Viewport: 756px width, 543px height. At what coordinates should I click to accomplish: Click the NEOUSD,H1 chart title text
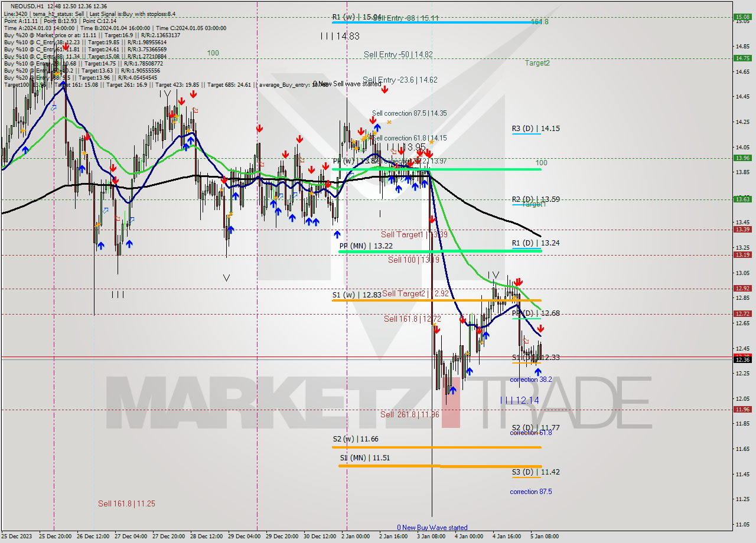(x=27, y=6)
